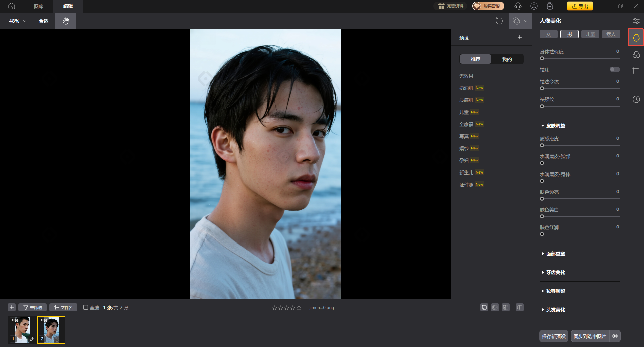Expand the 面部重塑 section
Screen dimensions: 644x347
coord(555,254)
